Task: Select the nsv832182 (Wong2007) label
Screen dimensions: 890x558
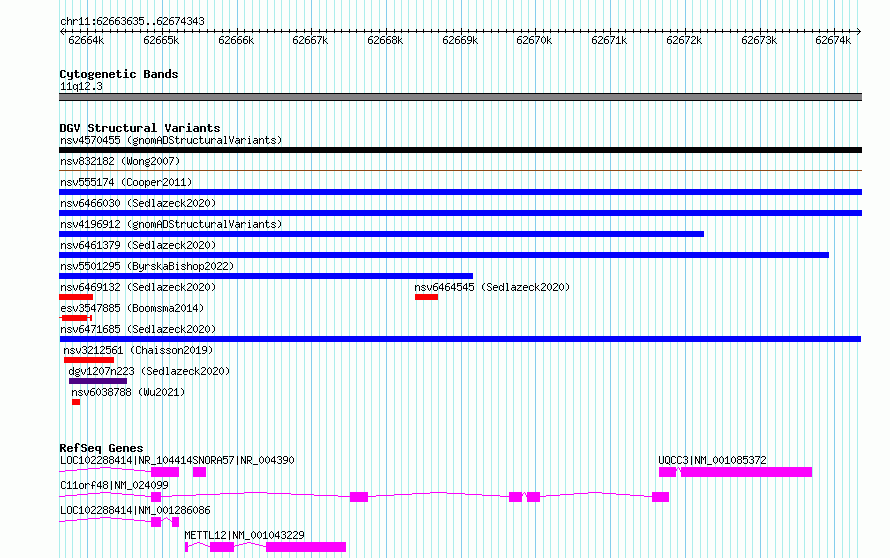Action: coord(120,161)
